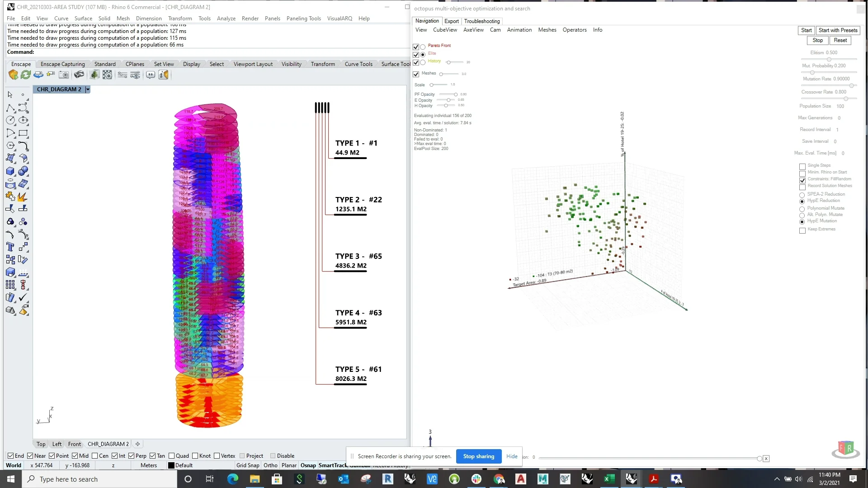Image resolution: width=868 pixels, height=488 pixels.
Task: Click the Explode tool icon
Action: (23, 196)
